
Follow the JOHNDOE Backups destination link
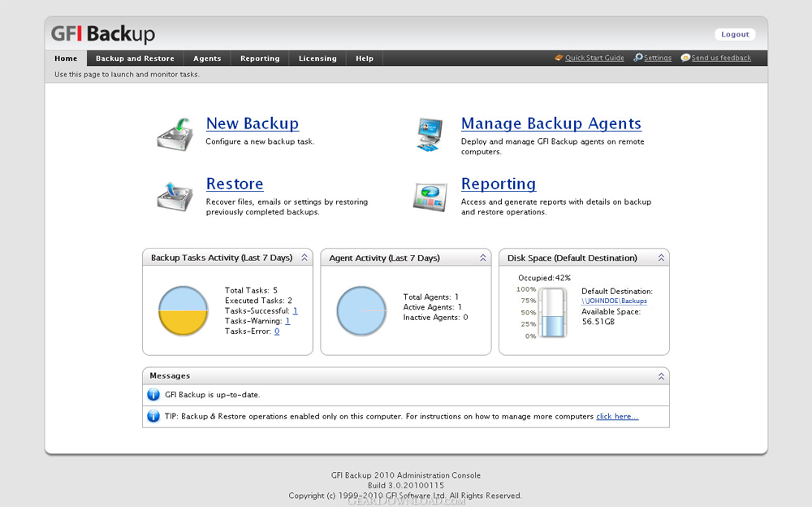coord(614,301)
